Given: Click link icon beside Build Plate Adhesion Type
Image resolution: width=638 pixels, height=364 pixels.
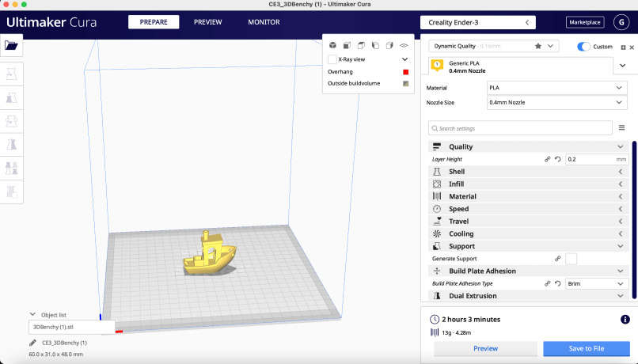Looking at the screenshot, I should [547, 283].
